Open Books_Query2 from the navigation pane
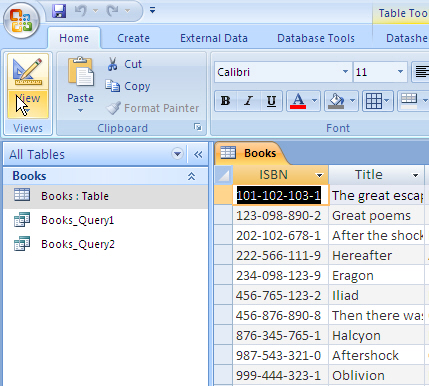Screen dimensions: 429x386 pos(105,244)
